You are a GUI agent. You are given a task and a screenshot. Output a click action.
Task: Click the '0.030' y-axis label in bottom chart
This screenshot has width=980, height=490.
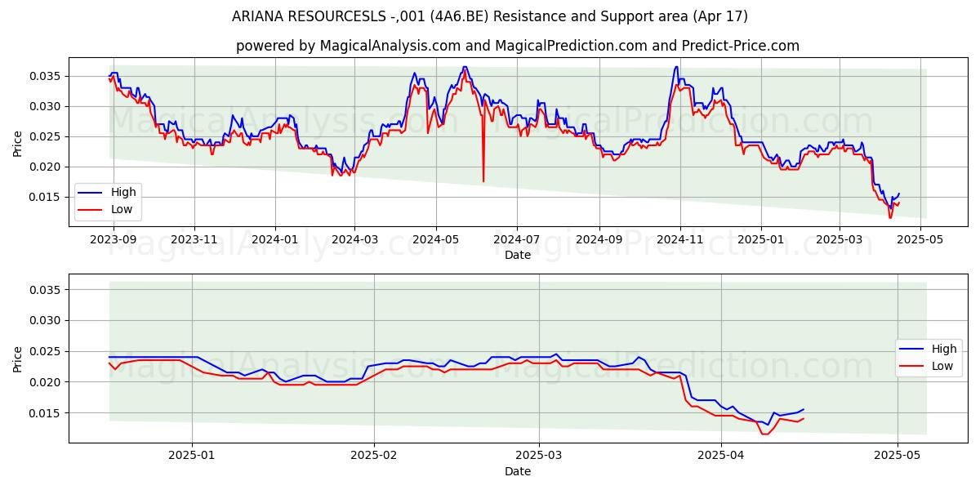[47, 320]
